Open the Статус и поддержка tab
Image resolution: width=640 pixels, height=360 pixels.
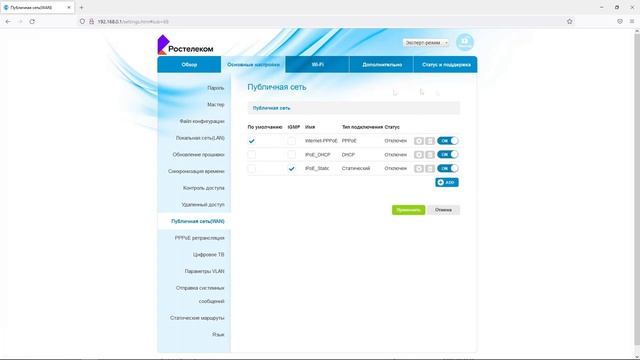446,64
